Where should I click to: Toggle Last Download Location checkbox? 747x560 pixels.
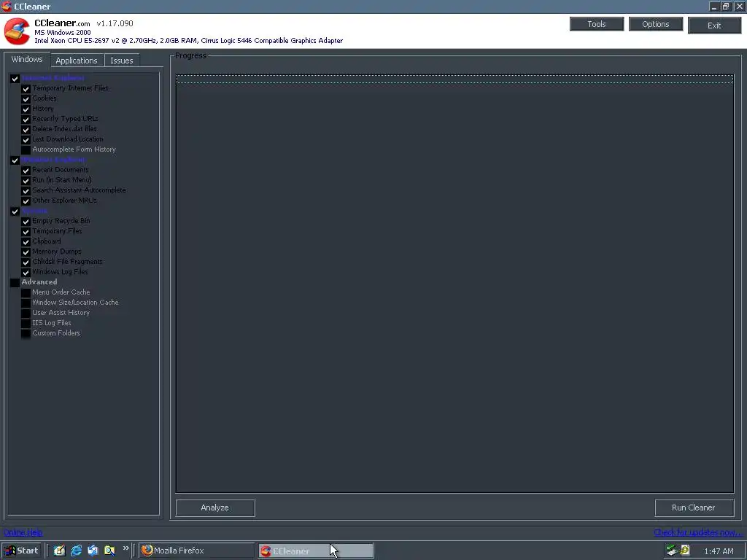[26, 139]
